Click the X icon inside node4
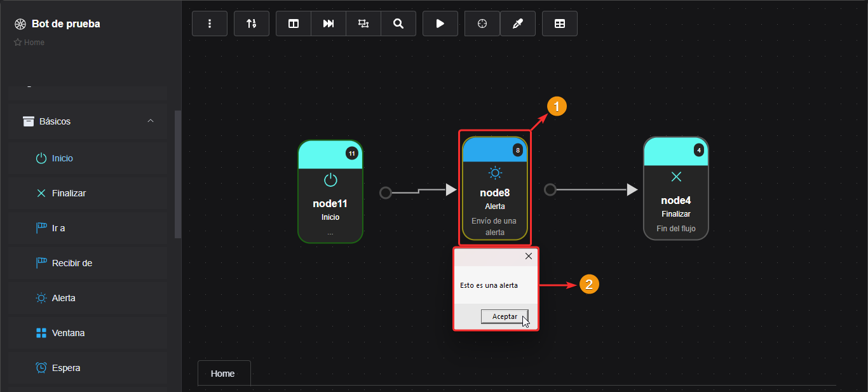868x392 pixels. (x=676, y=177)
